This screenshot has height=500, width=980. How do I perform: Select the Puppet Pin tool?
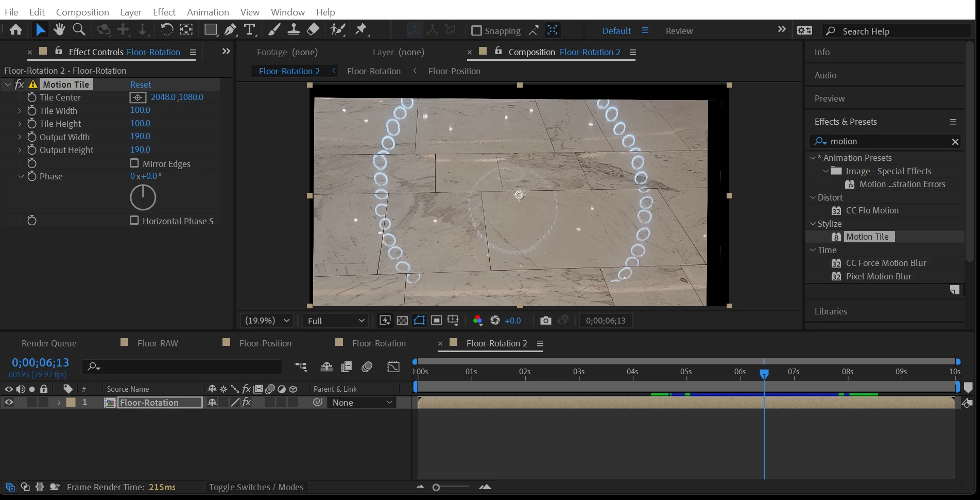pyautogui.click(x=362, y=30)
